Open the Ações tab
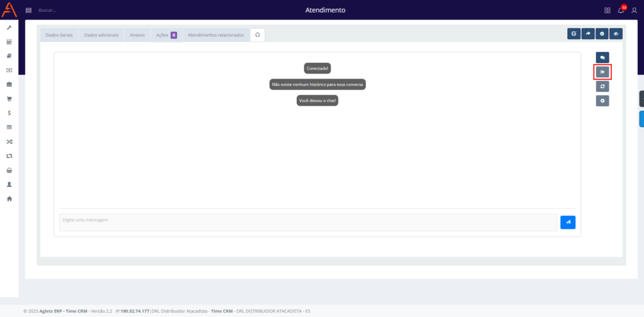This screenshot has width=644, height=317. (166, 35)
